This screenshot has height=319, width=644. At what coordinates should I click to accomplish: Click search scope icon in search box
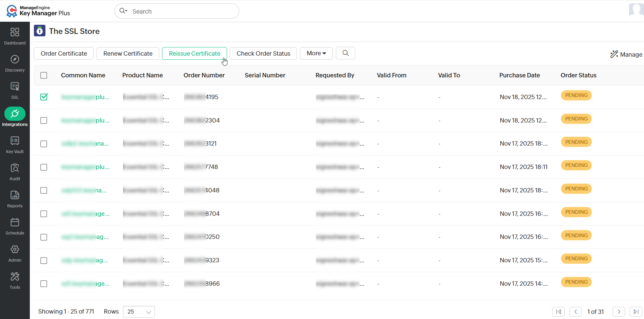(x=123, y=11)
